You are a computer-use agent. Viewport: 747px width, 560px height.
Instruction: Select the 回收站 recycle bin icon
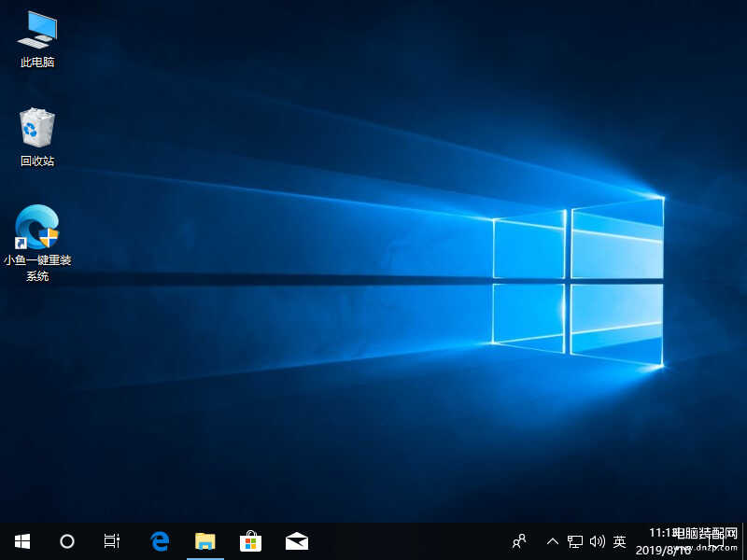click(37, 137)
